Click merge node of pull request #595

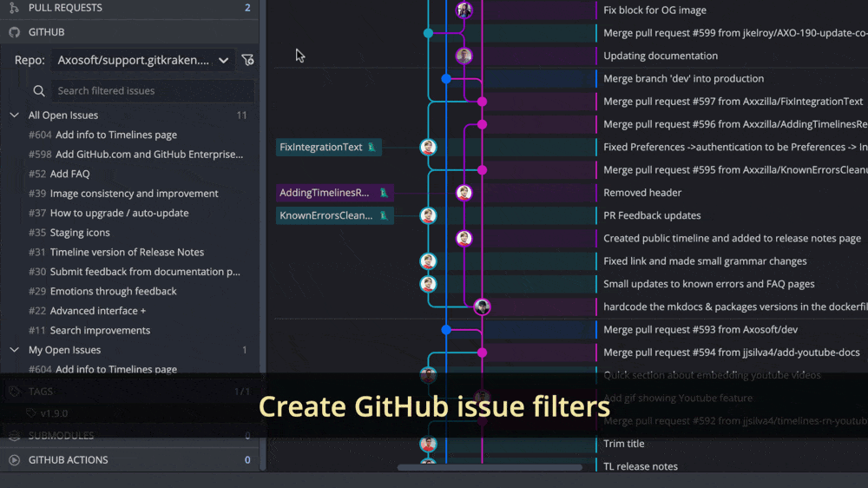(482, 170)
